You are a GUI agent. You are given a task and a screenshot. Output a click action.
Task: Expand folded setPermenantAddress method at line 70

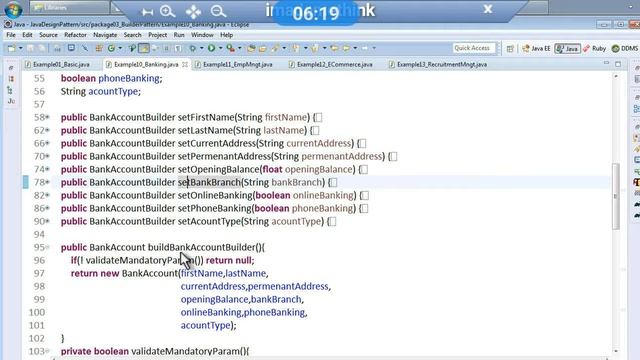47,157
